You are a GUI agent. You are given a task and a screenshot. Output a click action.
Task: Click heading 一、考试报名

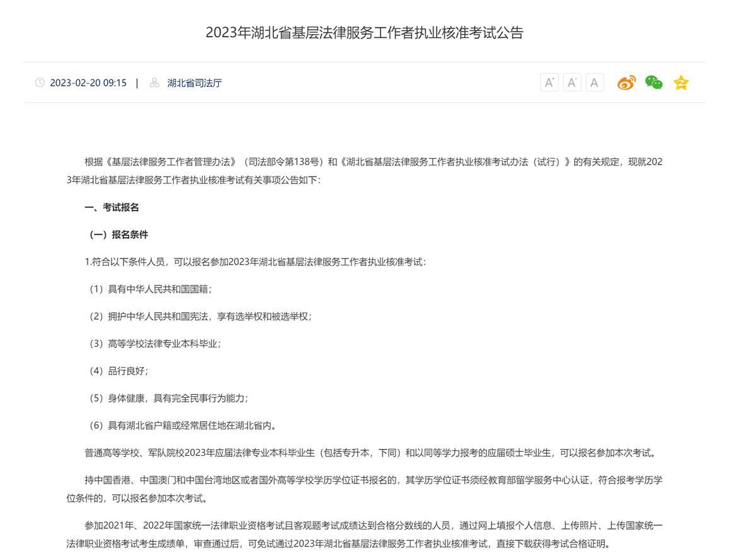pyautogui.click(x=112, y=207)
